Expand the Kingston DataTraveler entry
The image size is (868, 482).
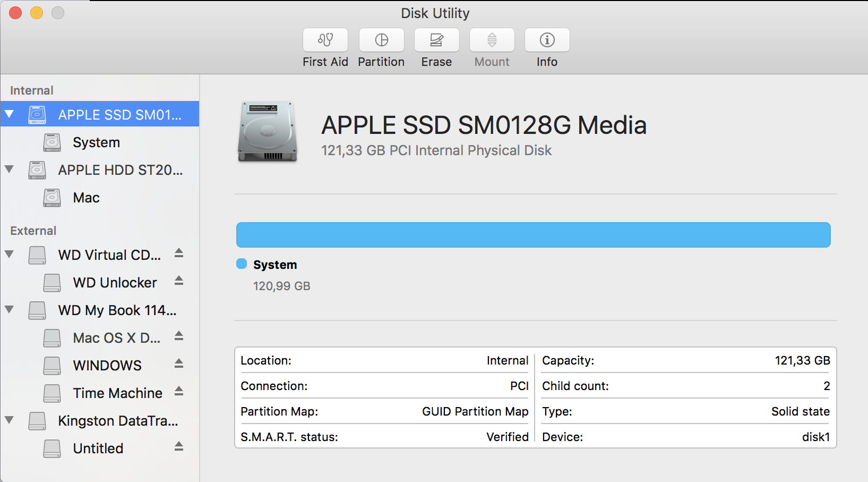click(x=9, y=420)
